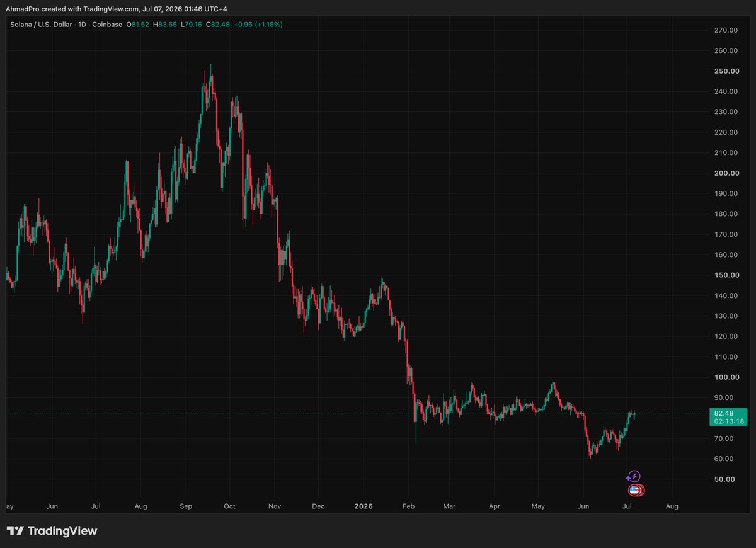
Task: Open the purple lightning latest-updates icon
Action: [x=634, y=476]
